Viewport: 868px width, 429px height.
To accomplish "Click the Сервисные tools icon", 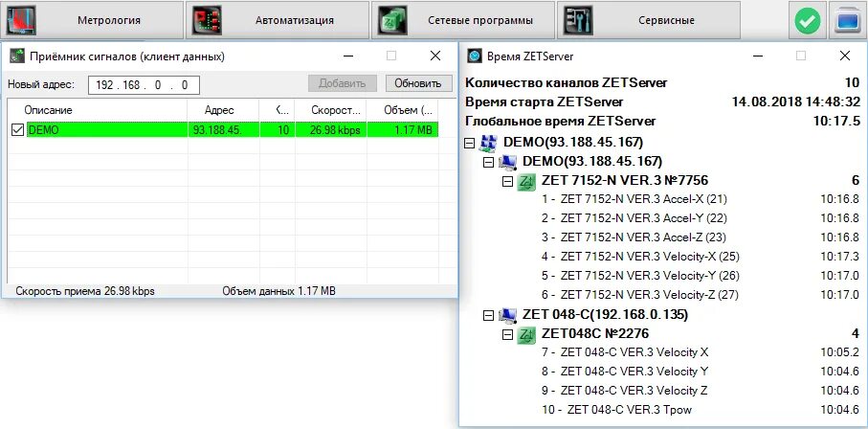I will (x=577, y=20).
